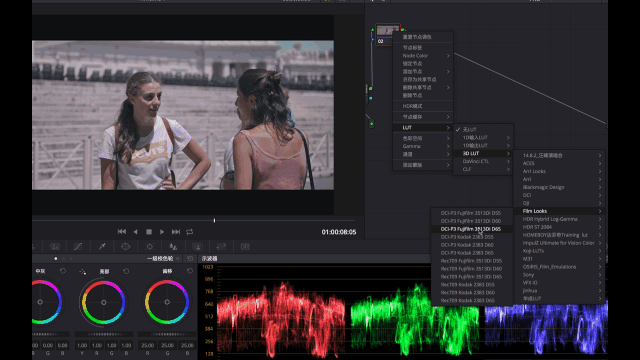The image size is (640, 360).
Task: Open the Curves palette icon
Action: tap(78, 247)
